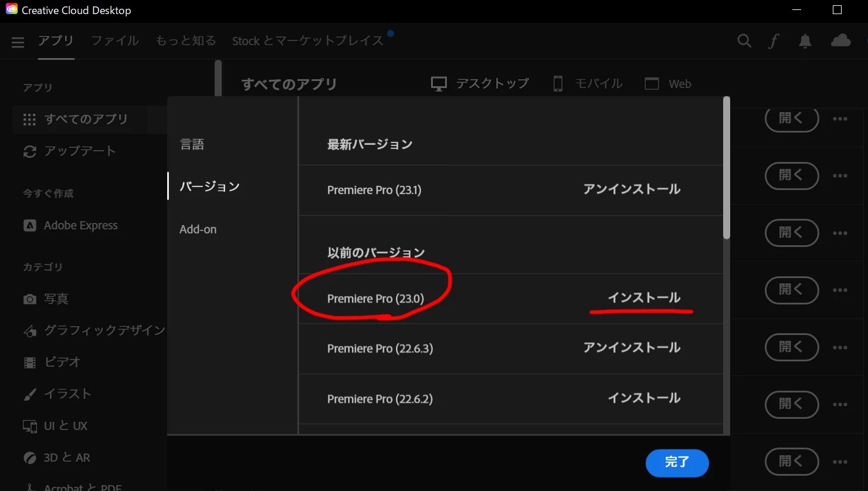Open the hamburger menu icon
Image resolution: width=868 pixels, height=491 pixels.
point(18,42)
